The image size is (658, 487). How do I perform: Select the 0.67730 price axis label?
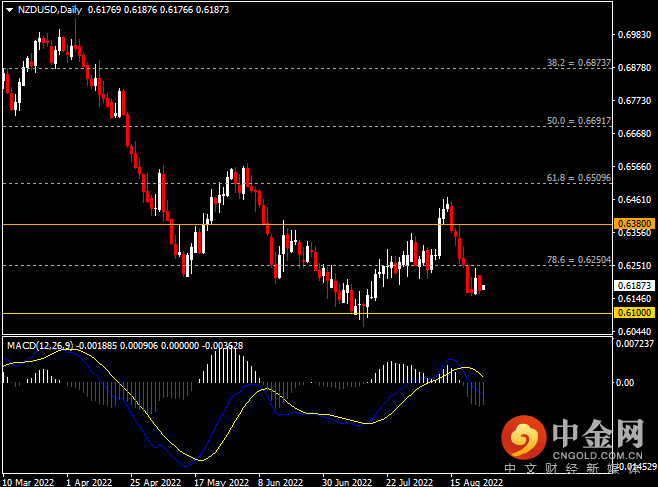click(634, 101)
